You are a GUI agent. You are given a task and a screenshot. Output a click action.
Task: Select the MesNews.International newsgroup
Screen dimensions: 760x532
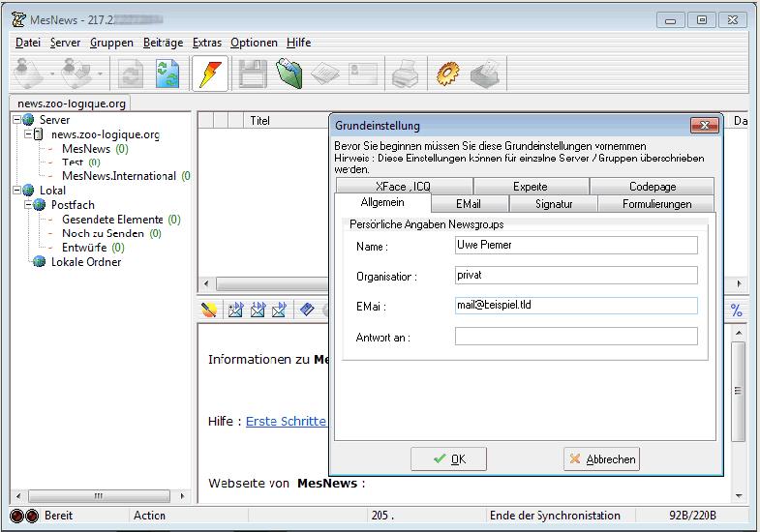[x=118, y=176]
